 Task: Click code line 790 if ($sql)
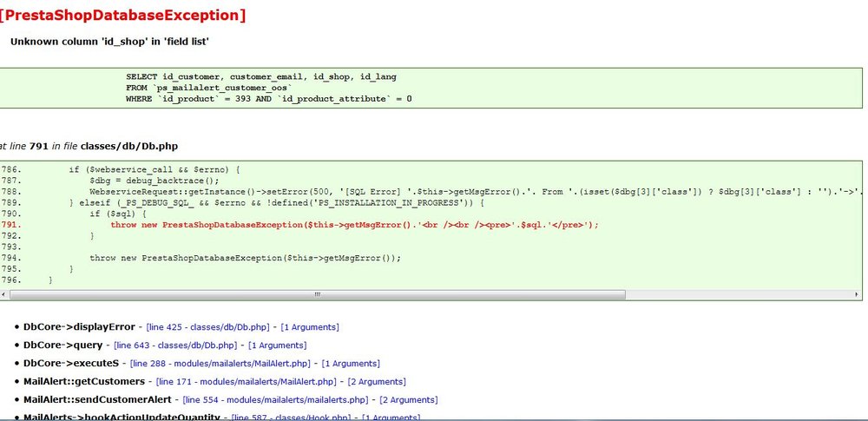(118, 214)
